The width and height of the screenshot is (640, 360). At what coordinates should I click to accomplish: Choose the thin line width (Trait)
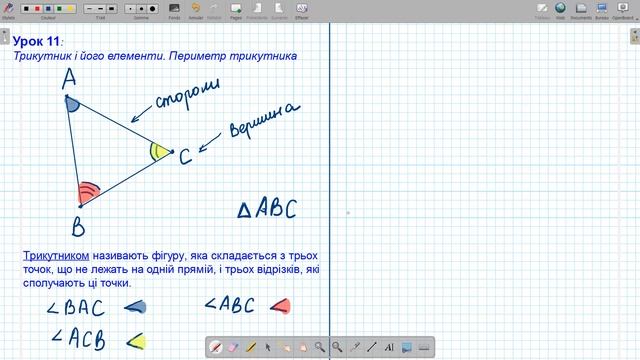[x=90, y=9]
